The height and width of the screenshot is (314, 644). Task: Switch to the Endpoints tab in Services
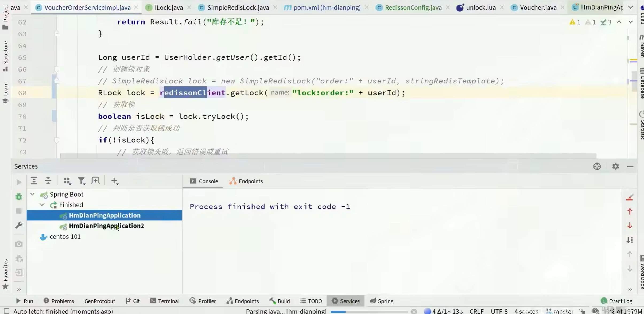(x=246, y=181)
